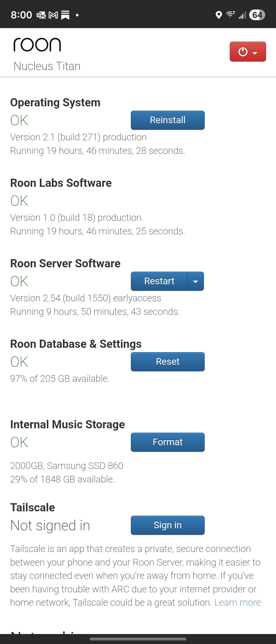Tap the Gmail notification icon

coord(53,15)
